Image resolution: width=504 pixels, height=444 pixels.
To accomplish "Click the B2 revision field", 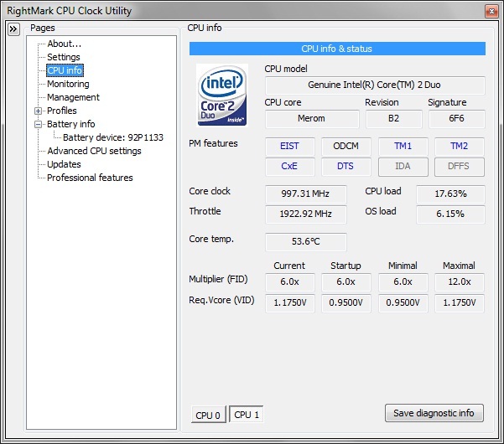I will pos(394,119).
